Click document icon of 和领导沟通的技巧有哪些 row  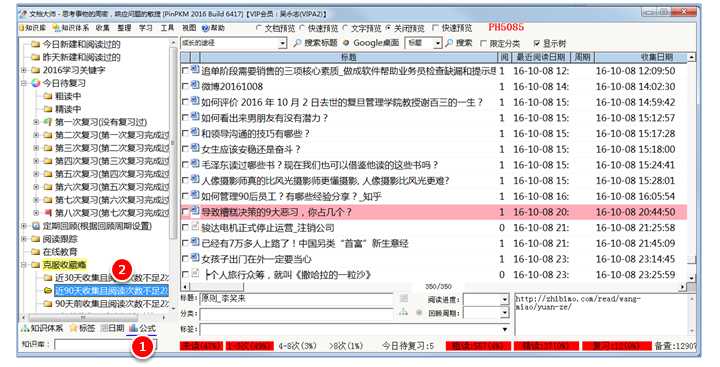[x=195, y=133]
